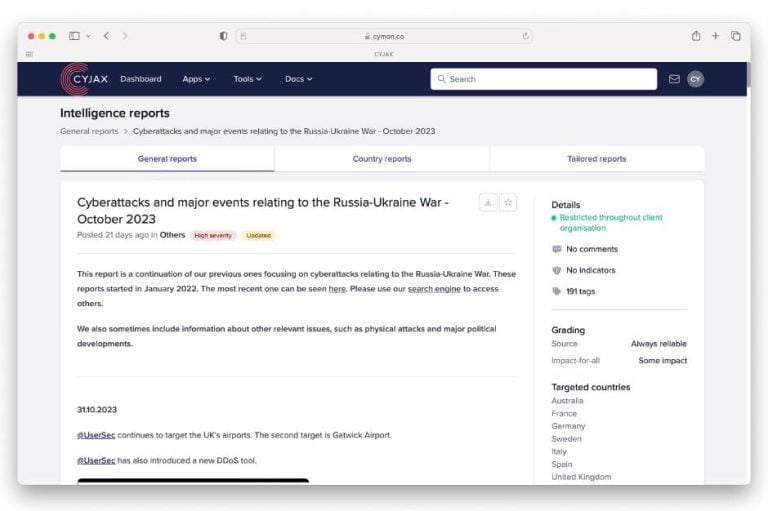The width and height of the screenshot is (768, 511).
Task: Show Safari tab overview
Action: coord(735,36)
